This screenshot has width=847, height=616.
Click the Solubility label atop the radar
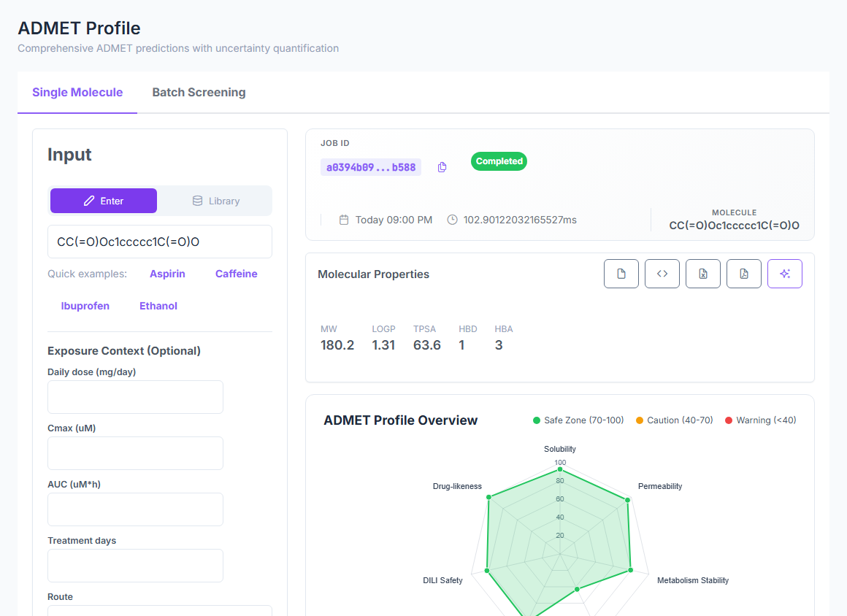pos(560,449)
